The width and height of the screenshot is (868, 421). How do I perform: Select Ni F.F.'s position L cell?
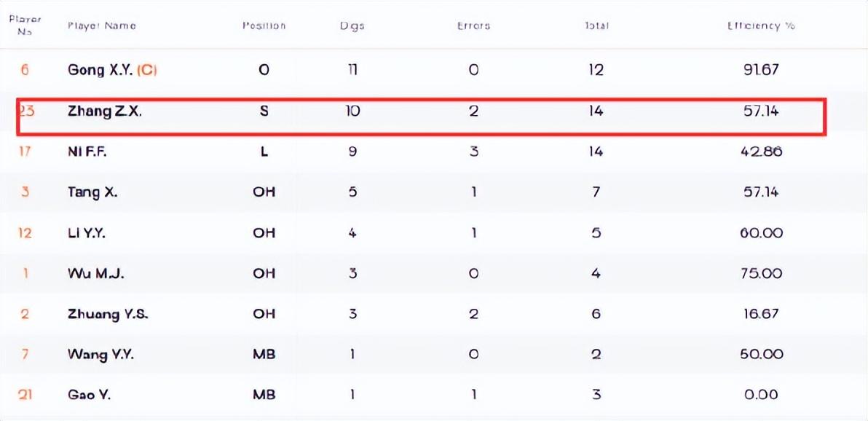[264, 152]
